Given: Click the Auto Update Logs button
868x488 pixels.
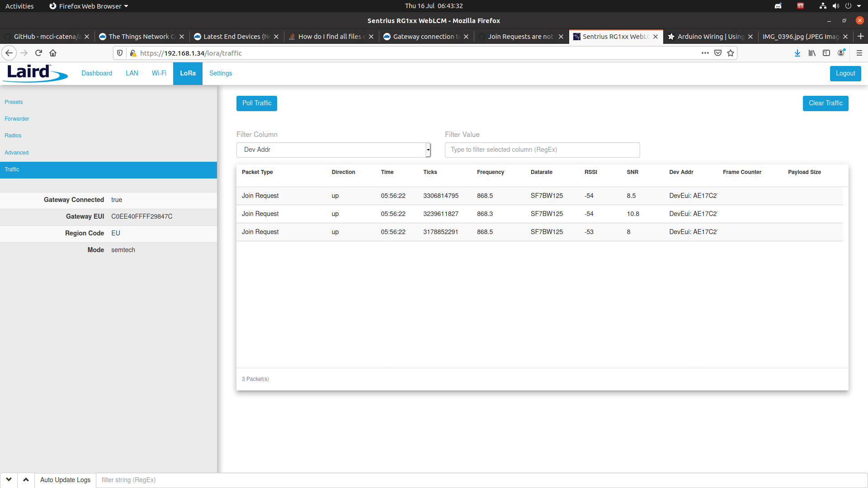Looking at the screenshot, I should pyautogui.click(x=65, y=480).
